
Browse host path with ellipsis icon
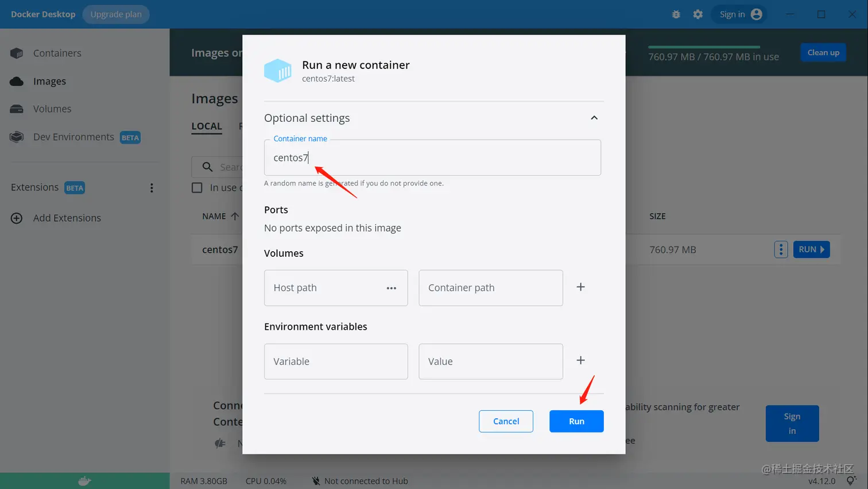pos(392,288)
